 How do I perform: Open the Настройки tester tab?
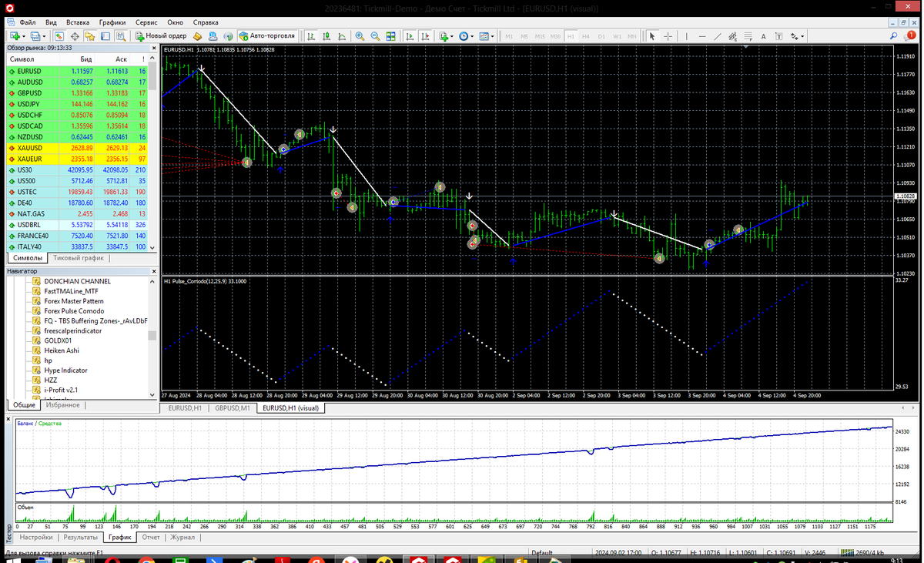pyautogui.click(x=36, y=538)
